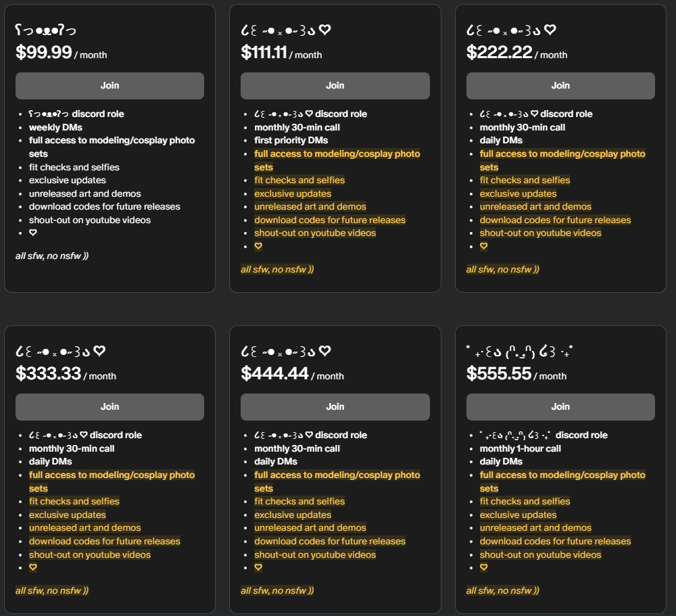676x616 pixels.
Task: Click the emoticon title of the $555.55 tier
Action: [519, 352]
